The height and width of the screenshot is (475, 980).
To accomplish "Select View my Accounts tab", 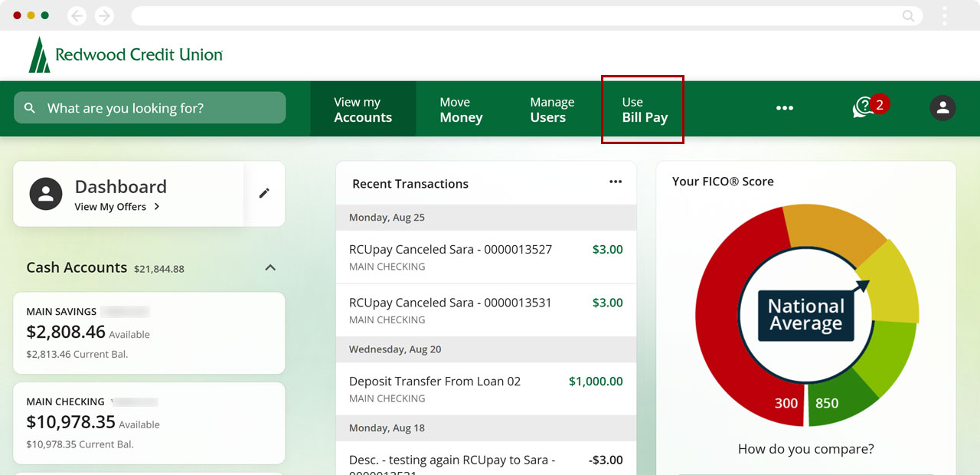I will (363, 110).
